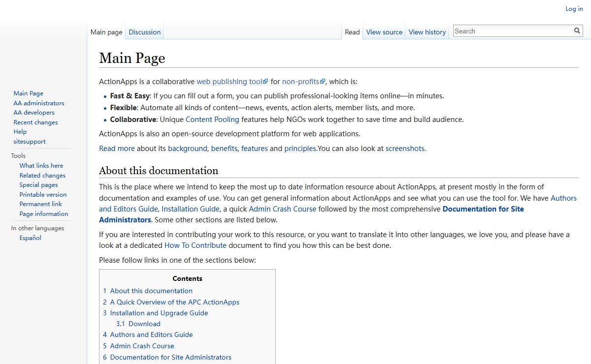Jump to contents item 3.1 Download
The width and height of the screenshot is (591, 364).
pyautogui.click(x=138, y=324)
